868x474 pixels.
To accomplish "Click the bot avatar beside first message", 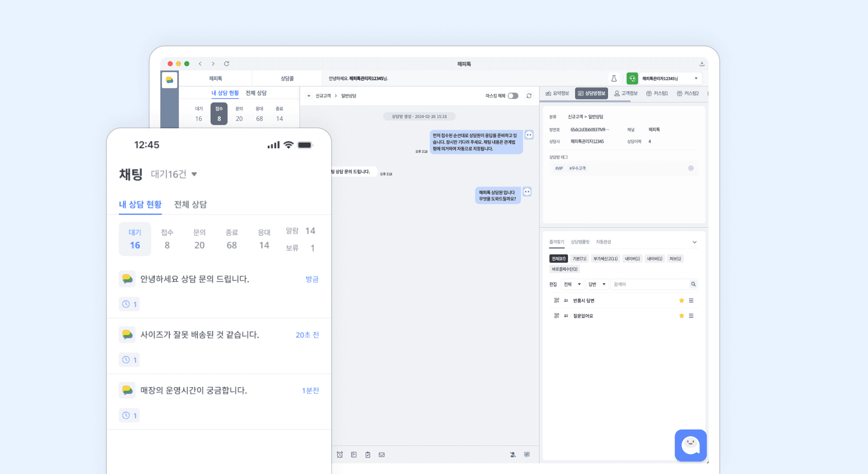I will click(x=529, y=135).
